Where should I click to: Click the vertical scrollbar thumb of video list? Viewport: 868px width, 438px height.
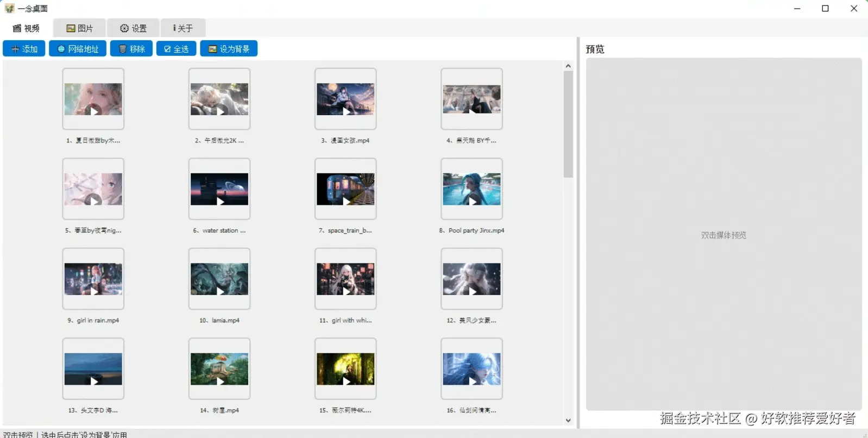[x=568, y=124]
